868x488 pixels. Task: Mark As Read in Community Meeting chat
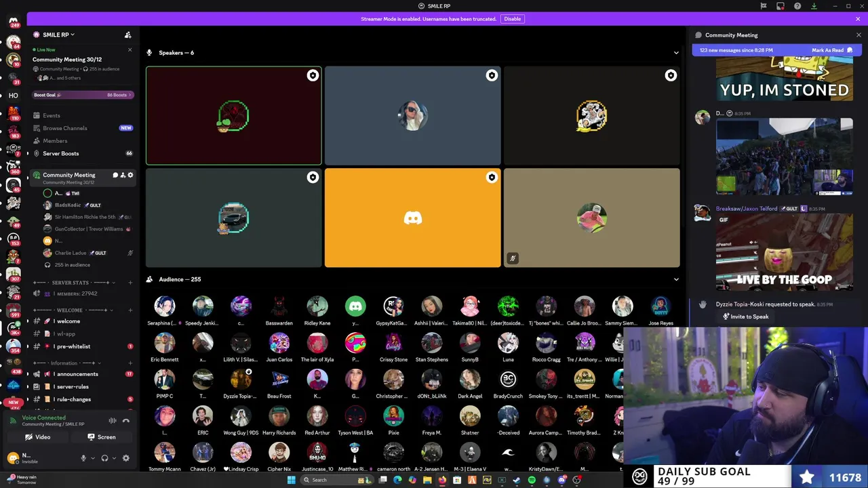point(832,50)
